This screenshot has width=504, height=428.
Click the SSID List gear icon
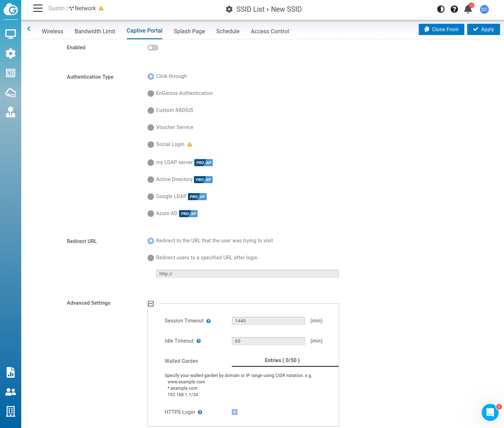(229, 9)
